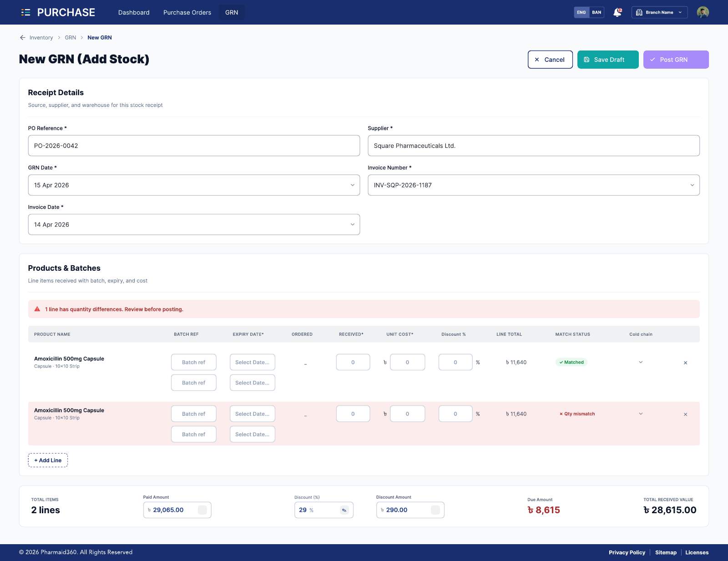
Task: Click the Cold chain column header
Action: [641, 334]
